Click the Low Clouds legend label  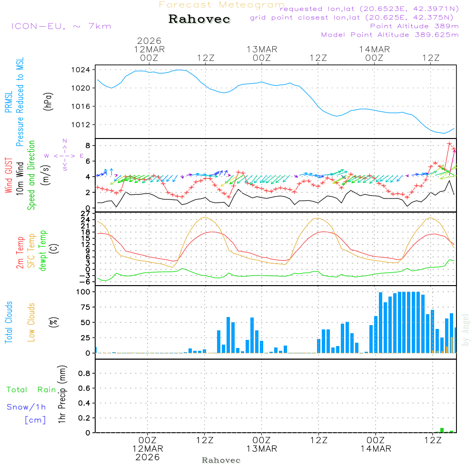click(31, 322)
